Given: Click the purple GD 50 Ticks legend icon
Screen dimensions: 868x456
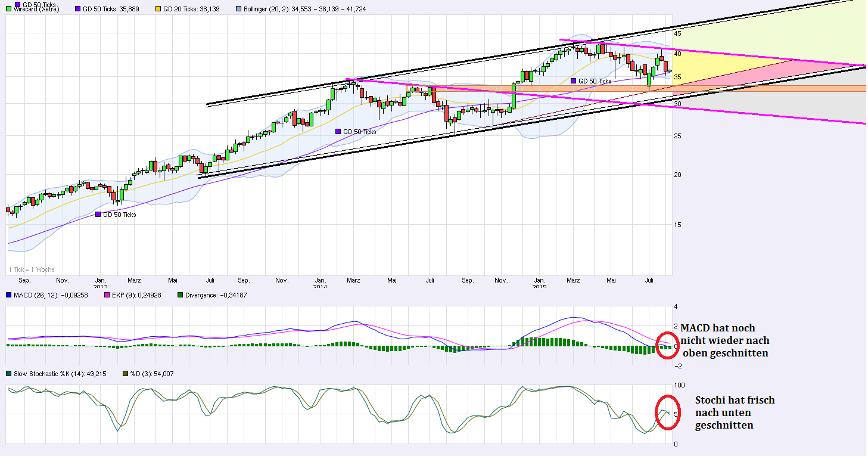Looking at the screenshot, I should (77, 8).
